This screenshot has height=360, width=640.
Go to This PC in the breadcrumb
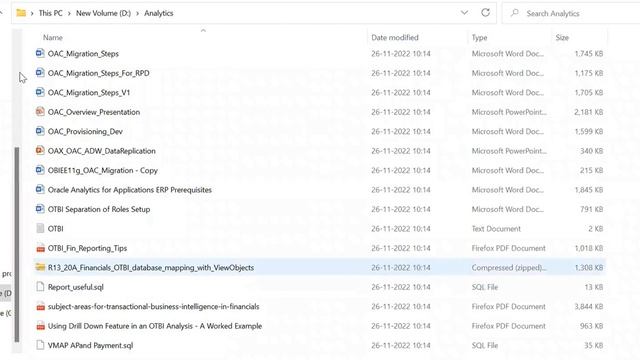51,13
